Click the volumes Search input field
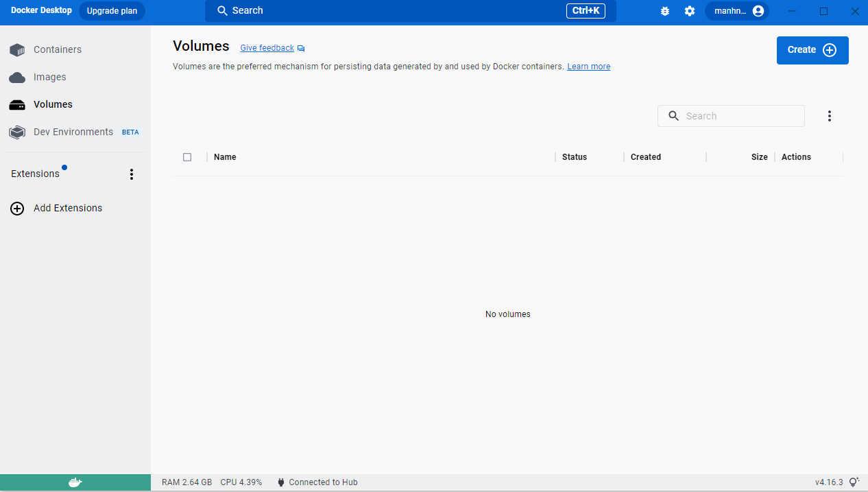Image resolution: width=868 pixels, height=492 pixels. [x=731, y=116]
